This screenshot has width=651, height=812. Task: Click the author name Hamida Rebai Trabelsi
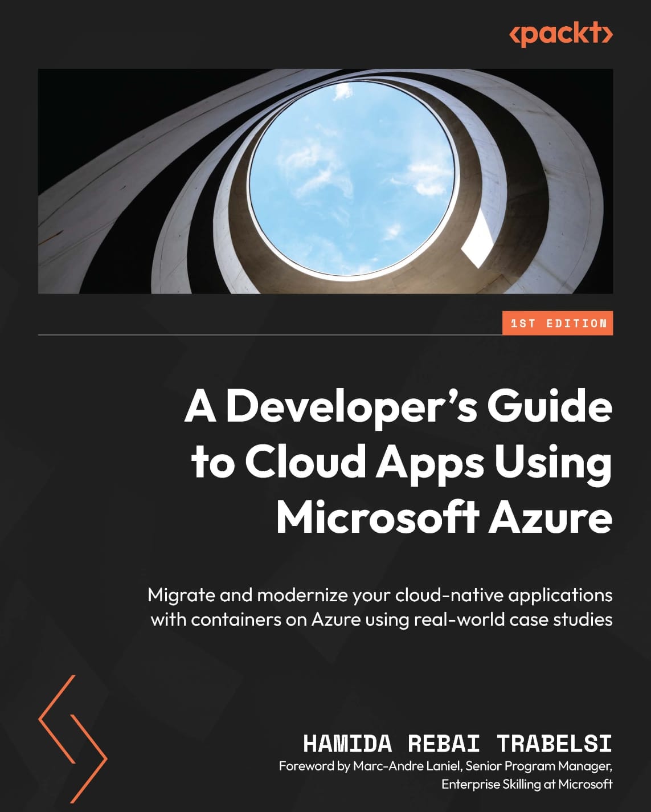458,744
